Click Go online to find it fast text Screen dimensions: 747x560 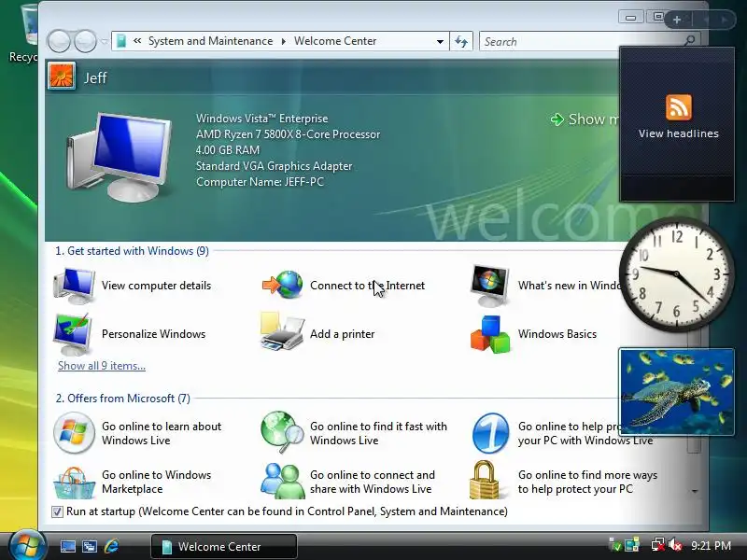pos(378,433)
